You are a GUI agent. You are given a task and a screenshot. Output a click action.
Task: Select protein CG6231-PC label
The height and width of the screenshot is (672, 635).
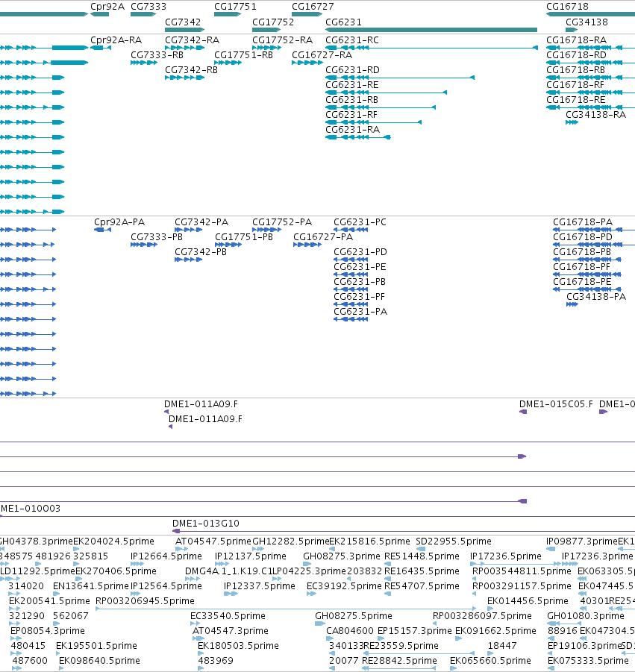coord(360,222)
